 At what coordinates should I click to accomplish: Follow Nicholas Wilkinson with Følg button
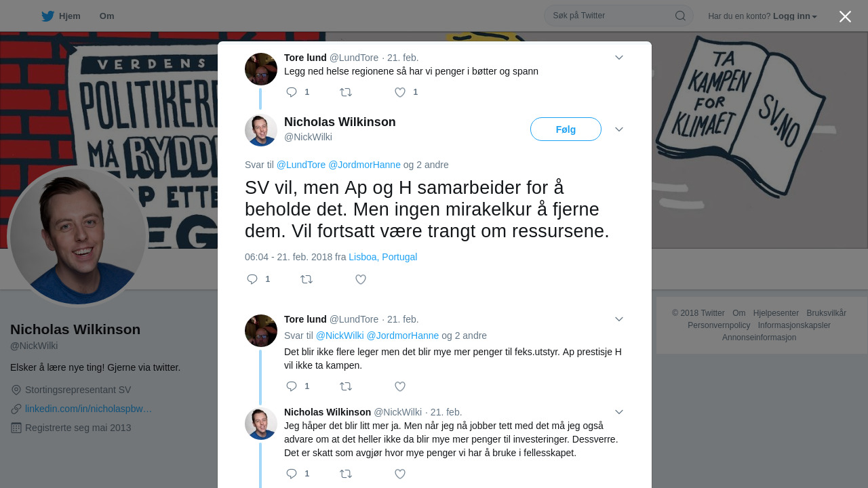[566, 129]
